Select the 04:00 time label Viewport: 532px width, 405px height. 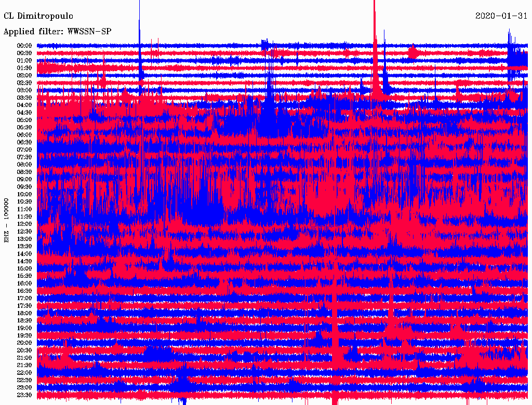point(24,105)
